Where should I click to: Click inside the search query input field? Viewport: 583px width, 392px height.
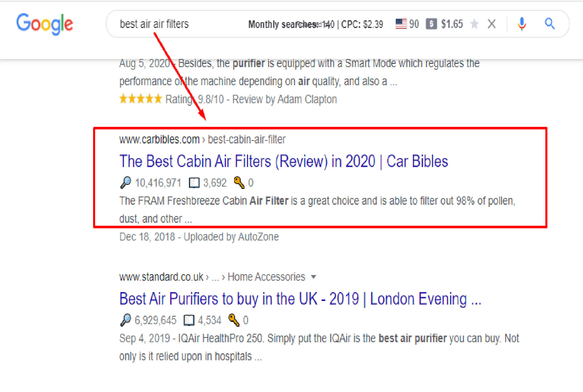(154, 24)
